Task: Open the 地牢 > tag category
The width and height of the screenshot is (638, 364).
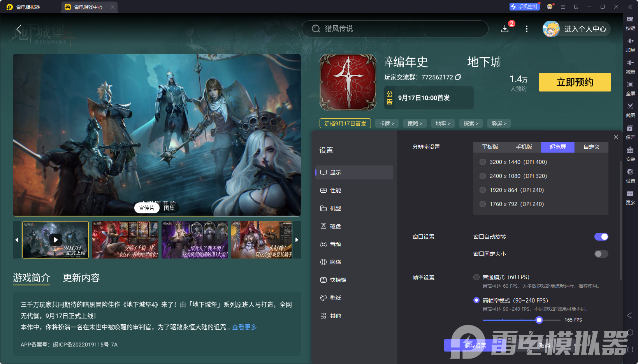Action: point(443,123)
